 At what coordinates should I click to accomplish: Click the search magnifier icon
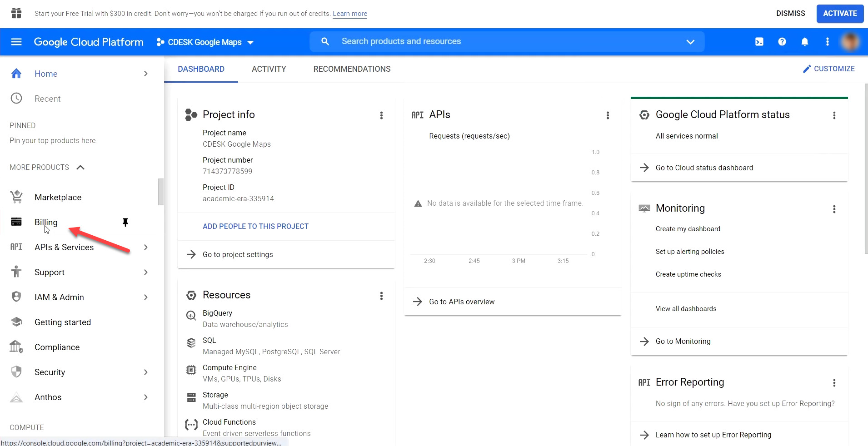tap(325, 41)
